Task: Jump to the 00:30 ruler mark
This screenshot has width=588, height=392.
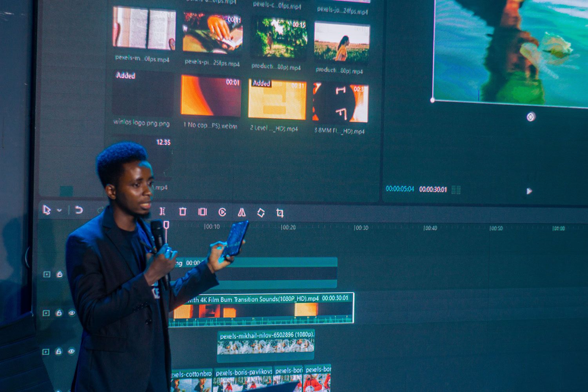Action: point(361,227)
